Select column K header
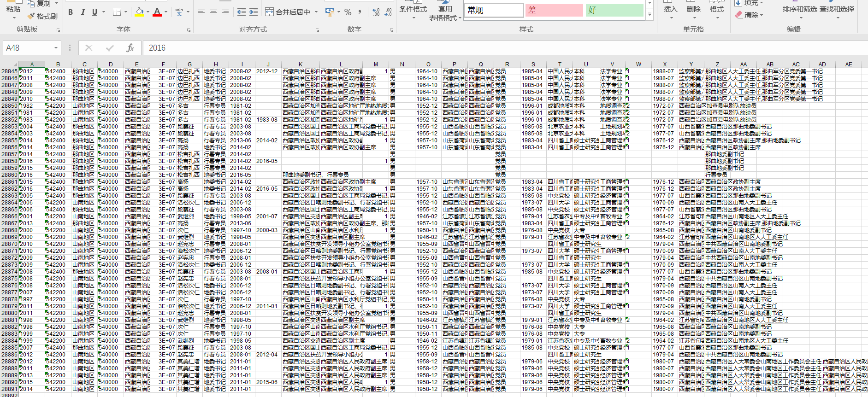The image size is (868, 397). (x=301, y=64)
